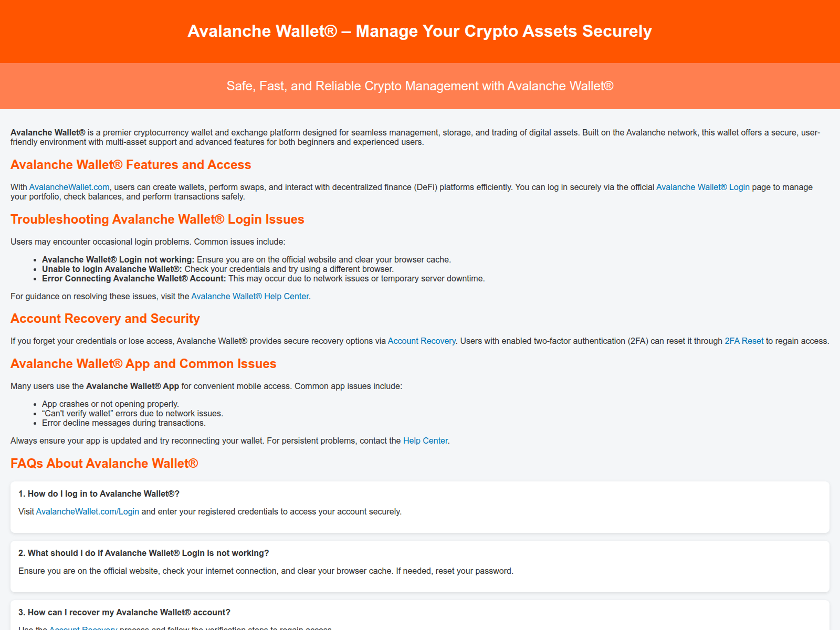Click FAQ "How can I recover my account"

pos(124,613)
